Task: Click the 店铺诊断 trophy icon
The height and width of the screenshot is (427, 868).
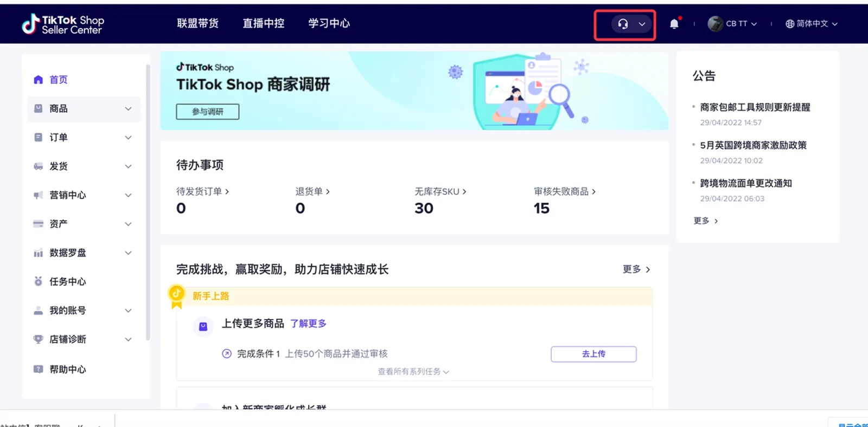Action: pyautogui.click(x=38, y=339)
